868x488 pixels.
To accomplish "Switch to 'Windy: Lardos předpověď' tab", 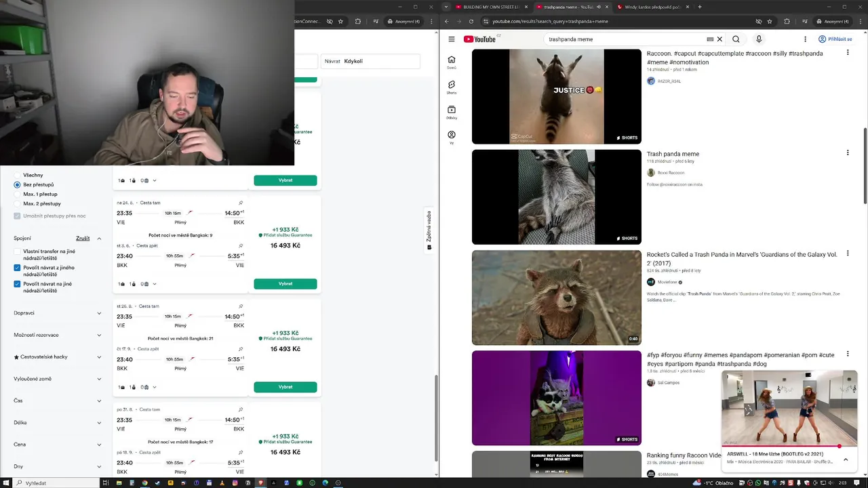I will [652, 7].
